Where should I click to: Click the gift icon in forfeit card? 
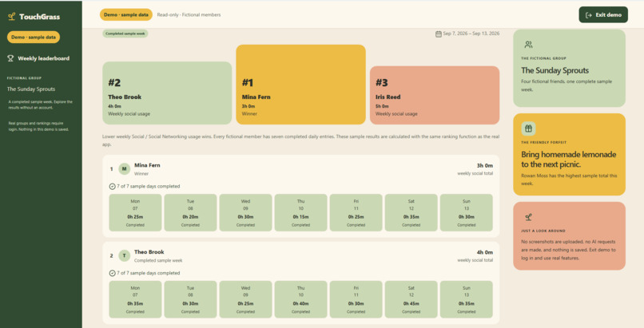tap(529, 128)
